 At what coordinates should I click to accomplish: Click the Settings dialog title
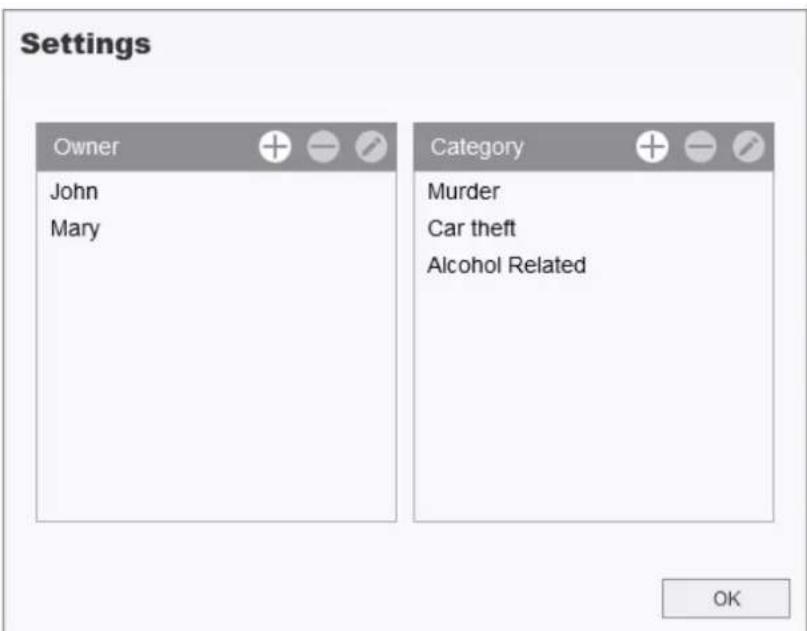pyautogui.click(x=86, y=44)
